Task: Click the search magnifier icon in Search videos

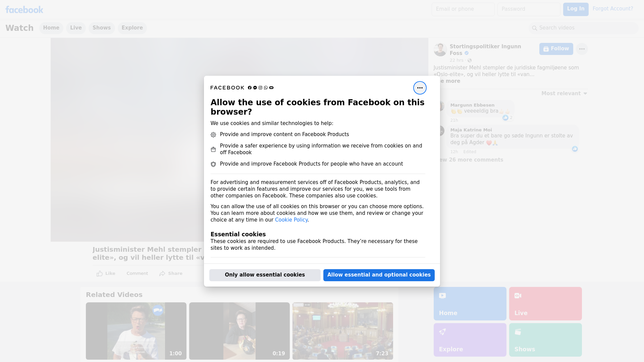Action: click(534, 28)
